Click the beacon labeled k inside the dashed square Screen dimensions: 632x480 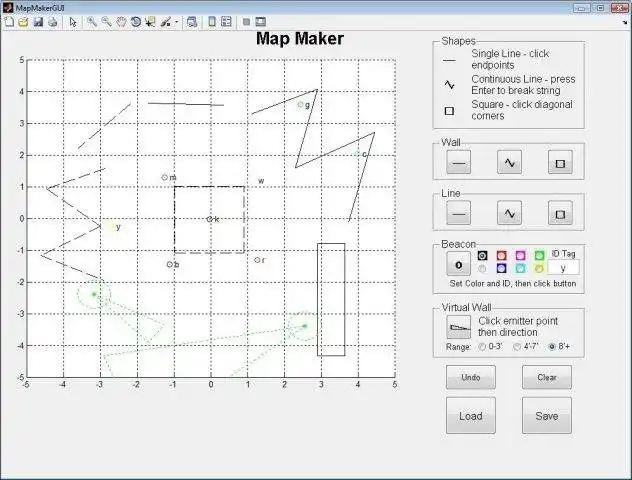(210, 219)
